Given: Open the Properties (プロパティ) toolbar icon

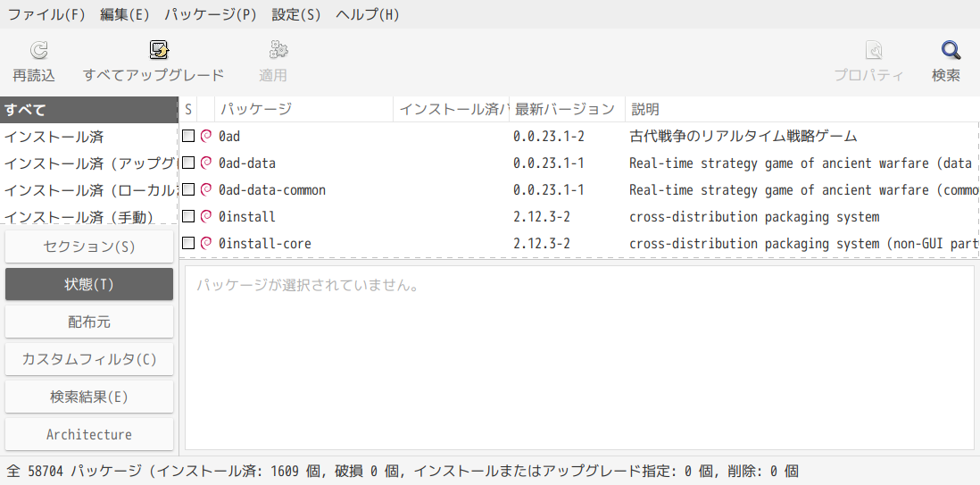Looking at the screenshot, I should point(873,49).
